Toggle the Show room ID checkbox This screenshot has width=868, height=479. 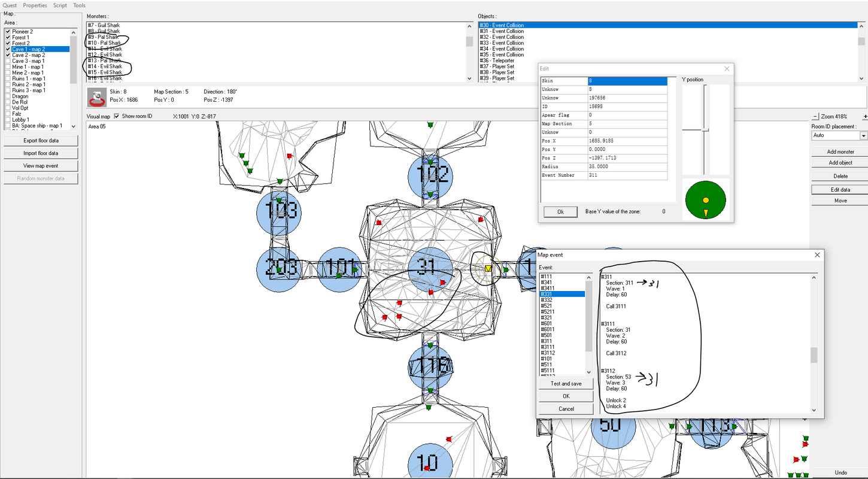pyautogui.click(x=117, y=116)
